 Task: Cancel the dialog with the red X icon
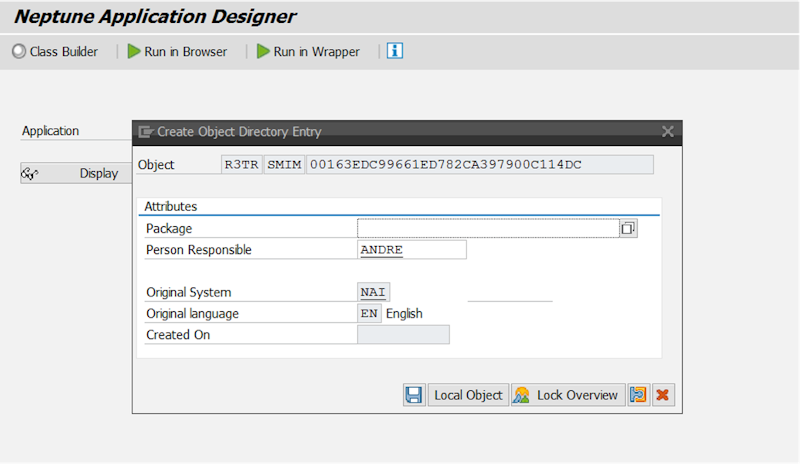661,395
